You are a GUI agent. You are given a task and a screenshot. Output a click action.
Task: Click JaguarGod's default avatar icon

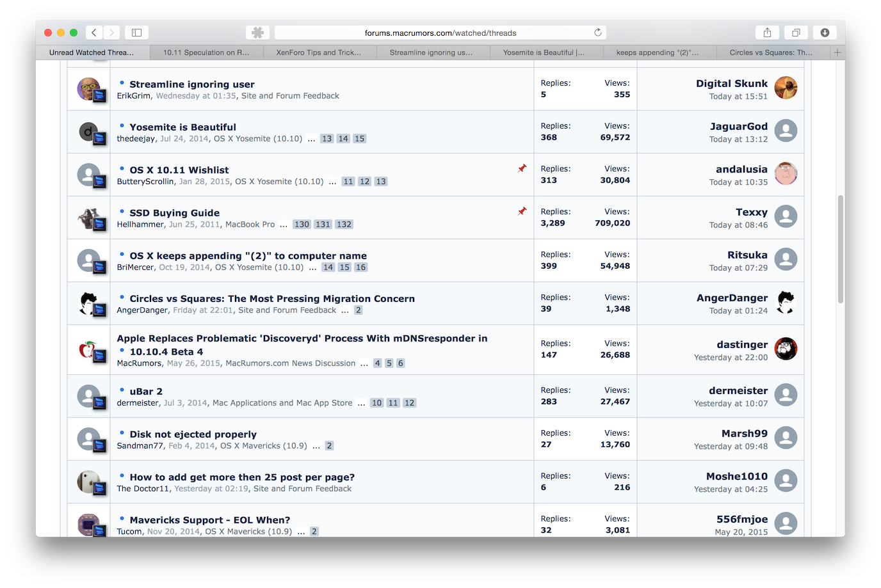tap(786, 131)
